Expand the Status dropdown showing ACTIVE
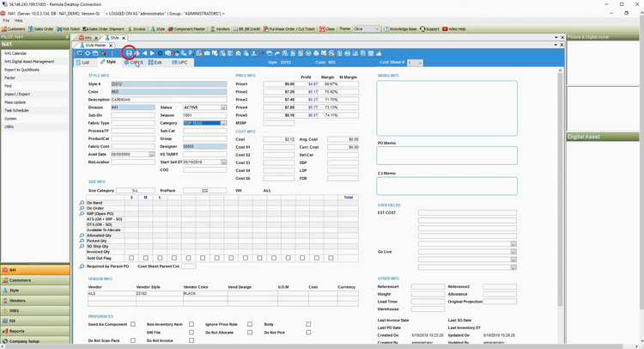Image resolution: width=644 pixels, height=349 pixels. click(223, 107)
